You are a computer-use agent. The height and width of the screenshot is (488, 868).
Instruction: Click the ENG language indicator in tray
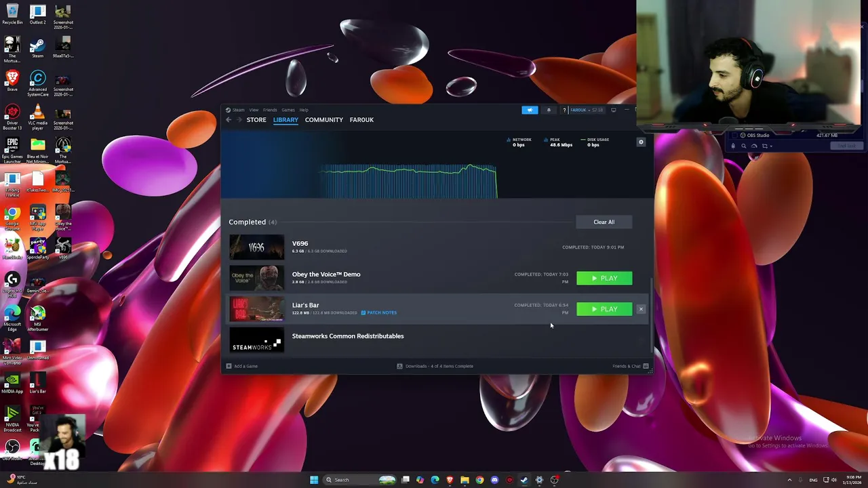[x=813, y=480]
